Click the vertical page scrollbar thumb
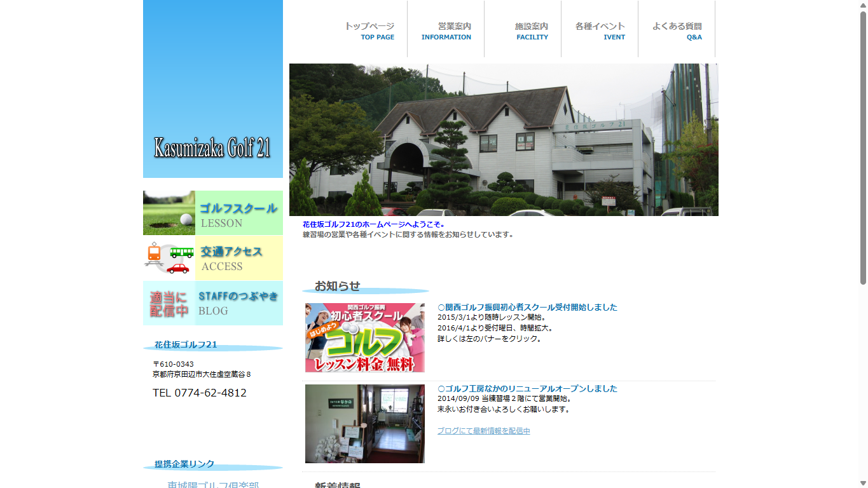The image size is (868, 488). [x=863, y=147]
